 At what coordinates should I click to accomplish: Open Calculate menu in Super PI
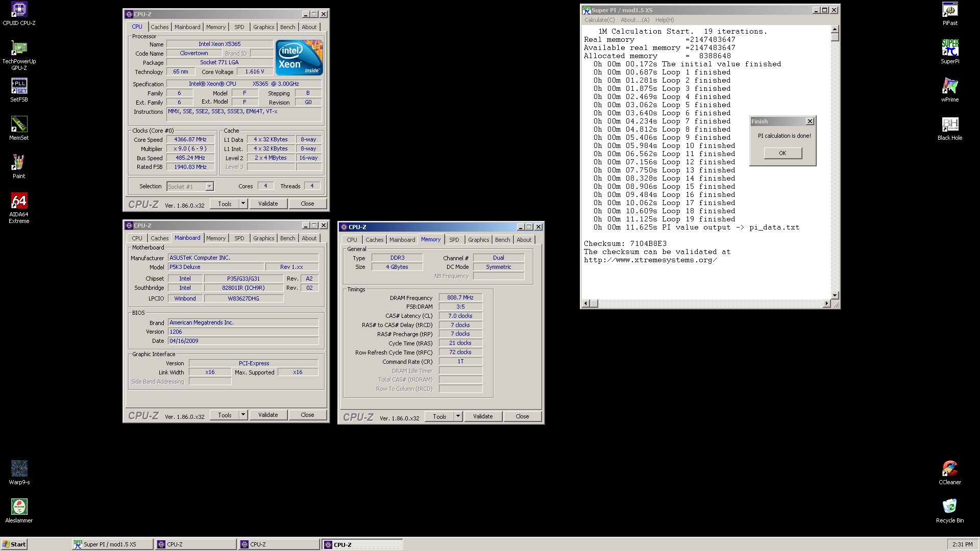coord(599,20)
